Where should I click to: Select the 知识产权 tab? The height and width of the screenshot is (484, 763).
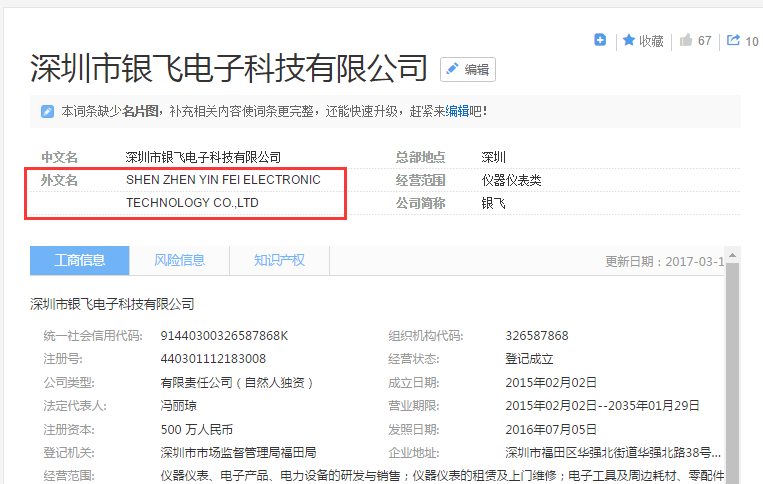279,260
